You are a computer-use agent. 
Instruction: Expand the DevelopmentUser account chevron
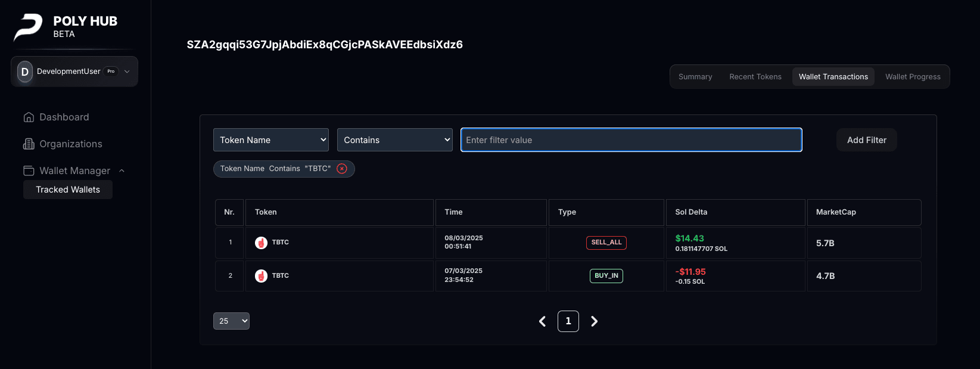pyautogui.click(x=127, y=72)
